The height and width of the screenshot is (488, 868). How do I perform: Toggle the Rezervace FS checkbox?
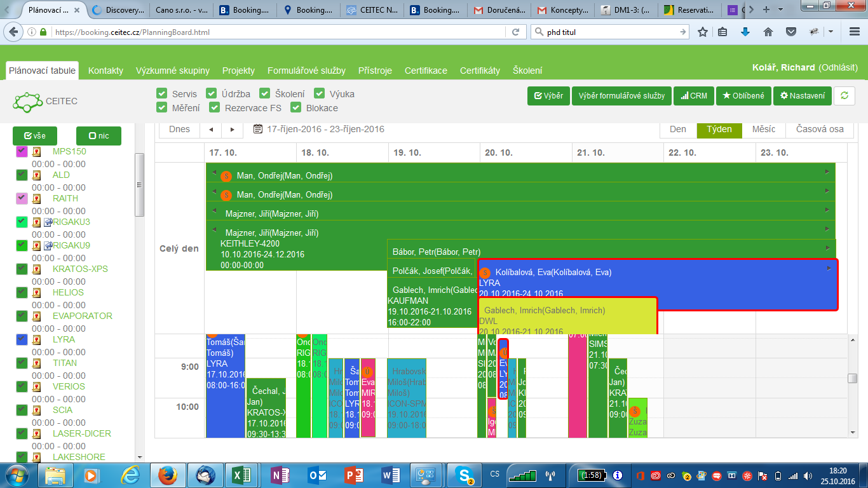[x=214, y=107]
